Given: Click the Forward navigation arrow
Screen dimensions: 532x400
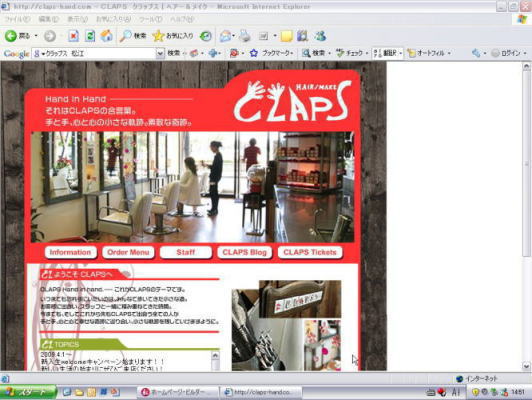Looking at the screenshot, I should coord(50,36).
